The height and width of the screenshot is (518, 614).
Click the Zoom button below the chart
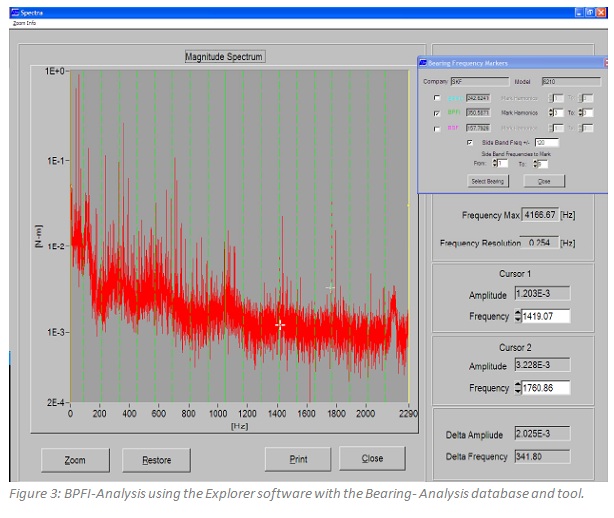coord(75,460)
